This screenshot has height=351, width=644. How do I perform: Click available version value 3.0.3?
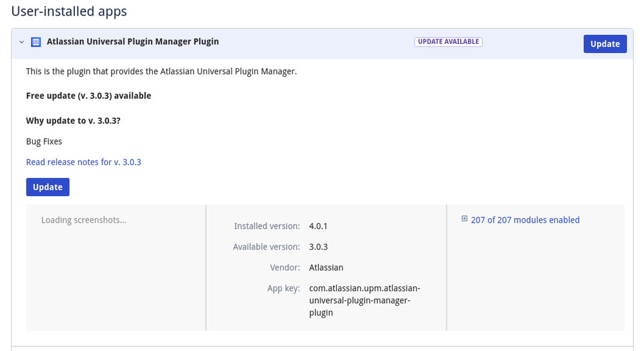pyautogui.click(x=318, y=246)
